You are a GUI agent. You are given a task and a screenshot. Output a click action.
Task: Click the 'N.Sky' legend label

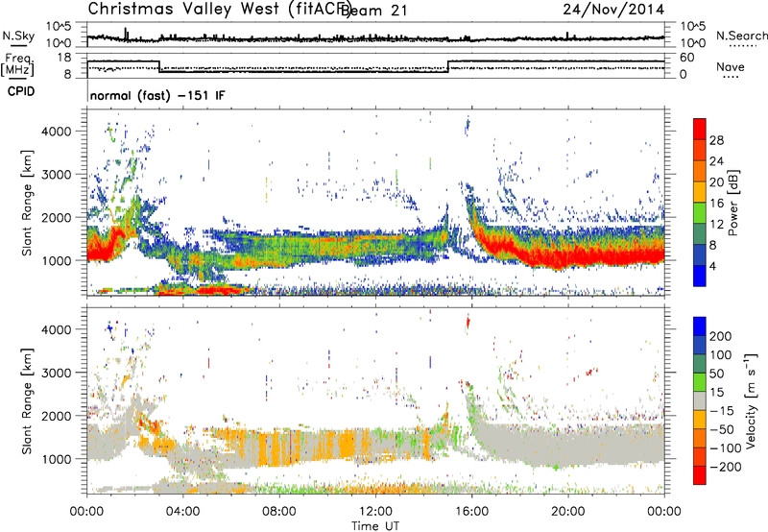(18, 36)
